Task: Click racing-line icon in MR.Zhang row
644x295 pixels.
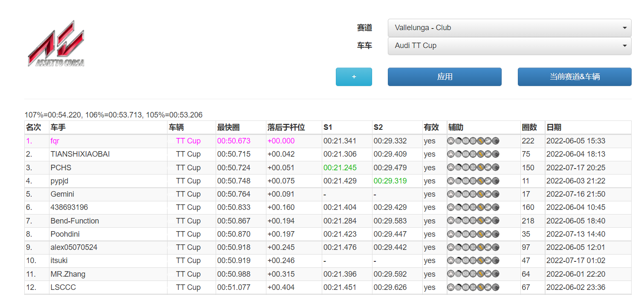Action: tap(488, 274)
